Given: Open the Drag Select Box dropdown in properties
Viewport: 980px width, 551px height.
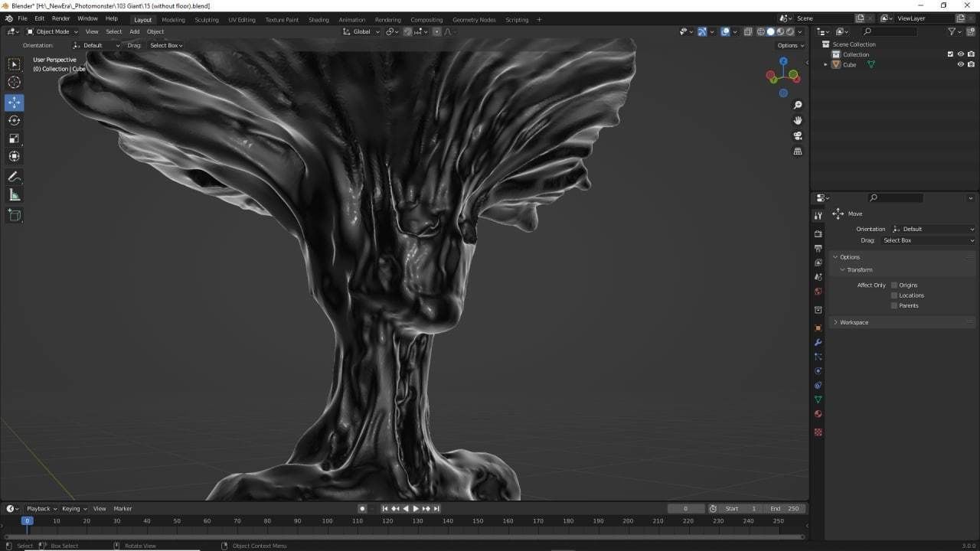Looking at the screenshot, I should point(928,240).
